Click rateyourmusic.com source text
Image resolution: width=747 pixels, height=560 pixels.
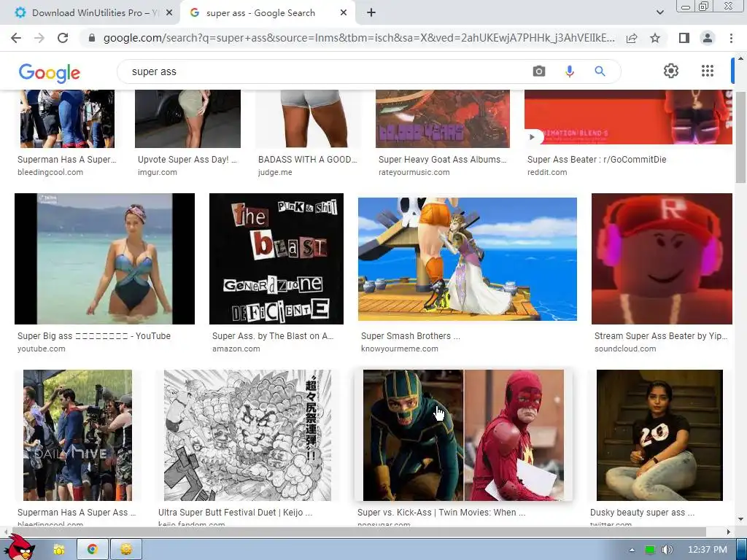coord(414,172)
